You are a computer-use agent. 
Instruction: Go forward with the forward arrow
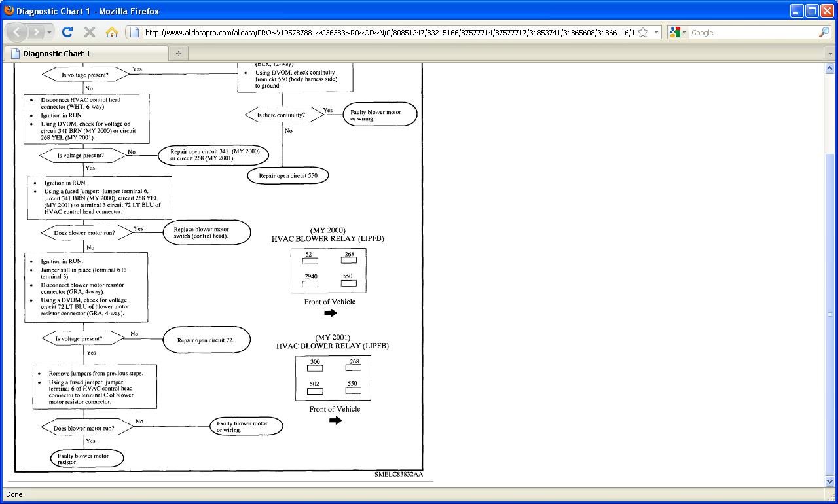pyautogui.click(x=36, y=32)
